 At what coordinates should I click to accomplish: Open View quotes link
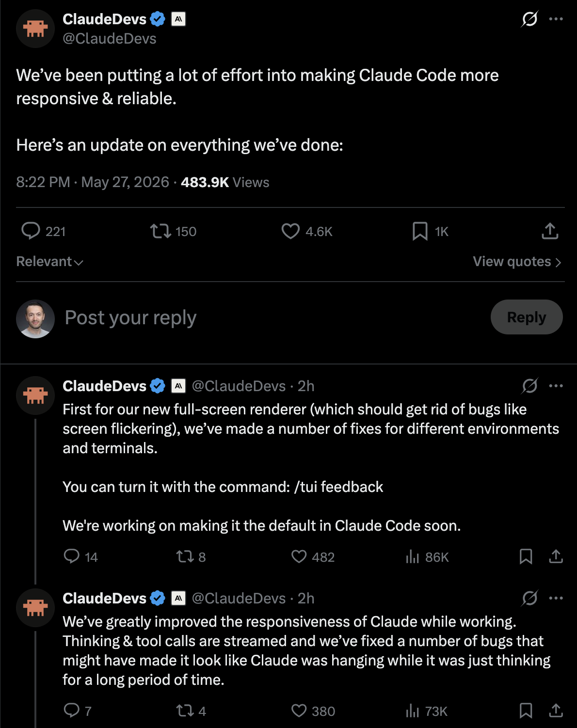coord(517,262)
